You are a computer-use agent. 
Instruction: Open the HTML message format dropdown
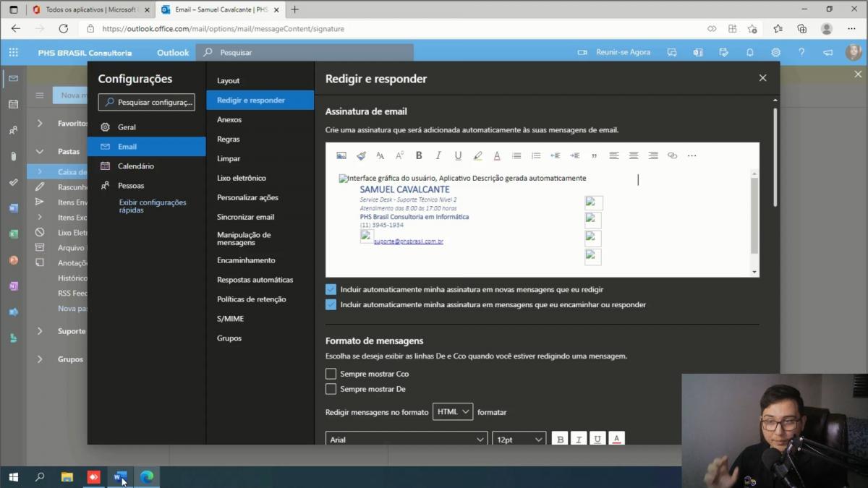[x=453, y=411]
